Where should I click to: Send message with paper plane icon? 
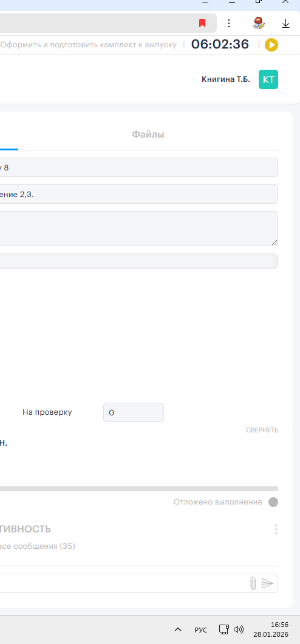[267, 583]
